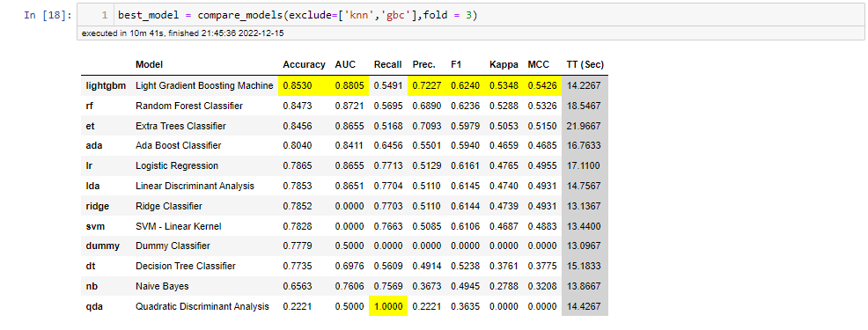Click highlighted Kappa value 0.5348
Image resolution: width=868 pixels, height=330 pixels.
pyautogui.click(x=504, y=86)
